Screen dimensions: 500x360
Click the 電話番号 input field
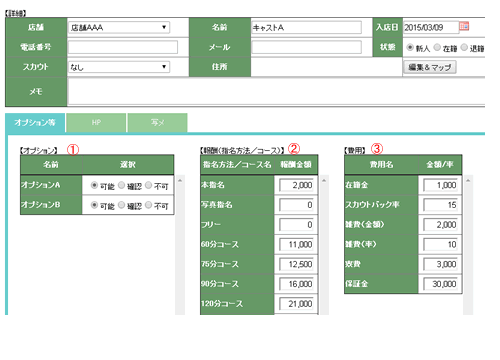[x=123, y=47]
